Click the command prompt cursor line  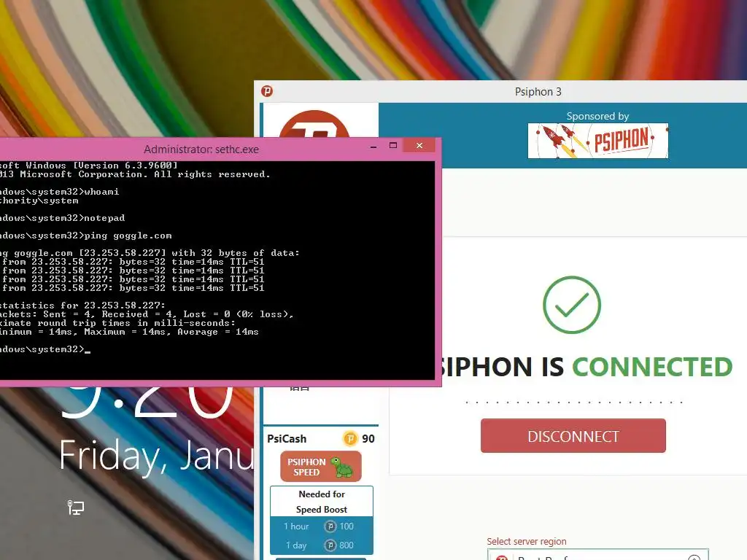point(45,349)
